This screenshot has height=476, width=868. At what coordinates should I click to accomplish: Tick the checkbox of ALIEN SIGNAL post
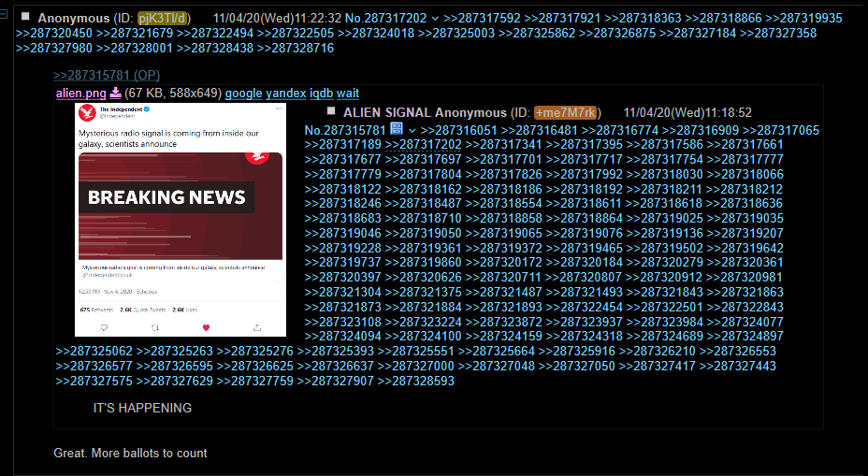(x=331, y=110)
